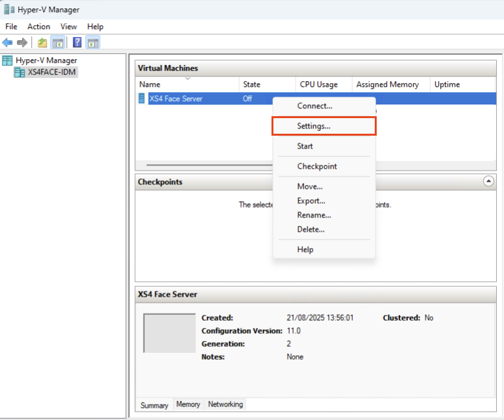This screenshot has height=420, width=504.
Task: Select the XS4FACE-IDM server node
Action: click(51, 72)
